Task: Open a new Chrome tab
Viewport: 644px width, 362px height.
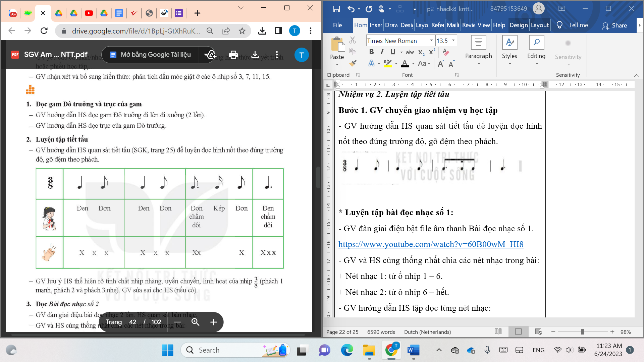Action: (x=197, y=13)
